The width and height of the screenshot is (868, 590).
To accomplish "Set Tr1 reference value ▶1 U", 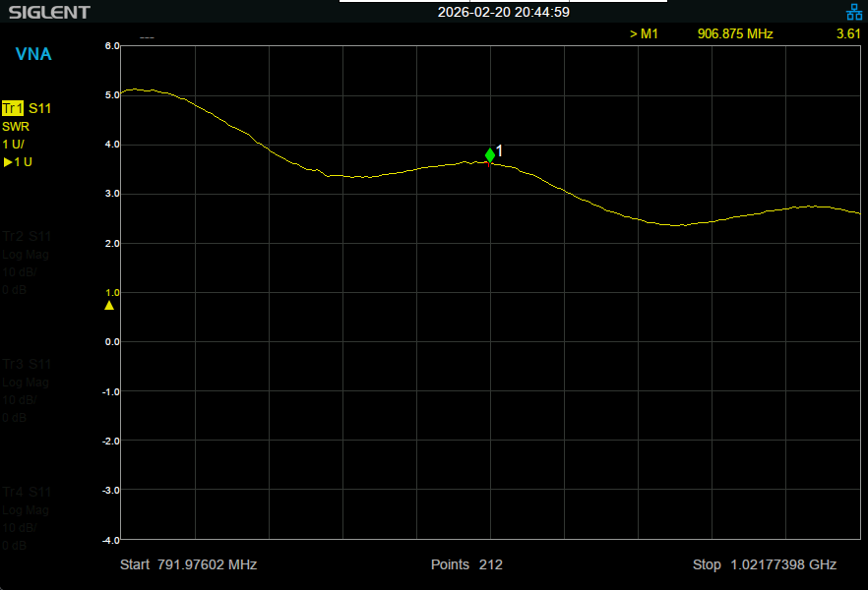I will (x=18, y=162).
